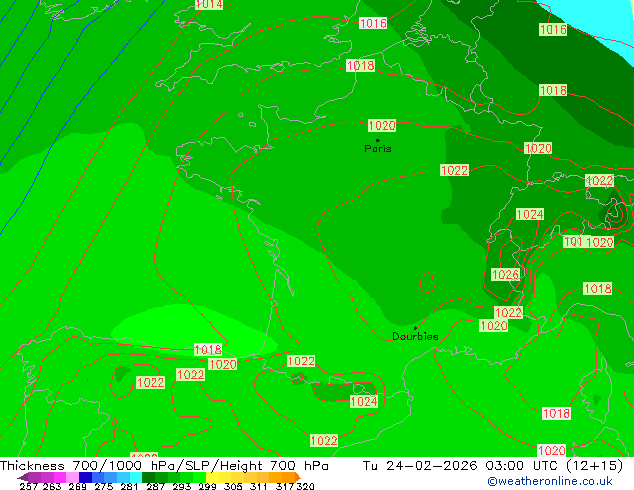Click the legend value 293
Image resolution: width=634 pixels, height=490 pixels.
pyautogui.click(x=182, y=486)
